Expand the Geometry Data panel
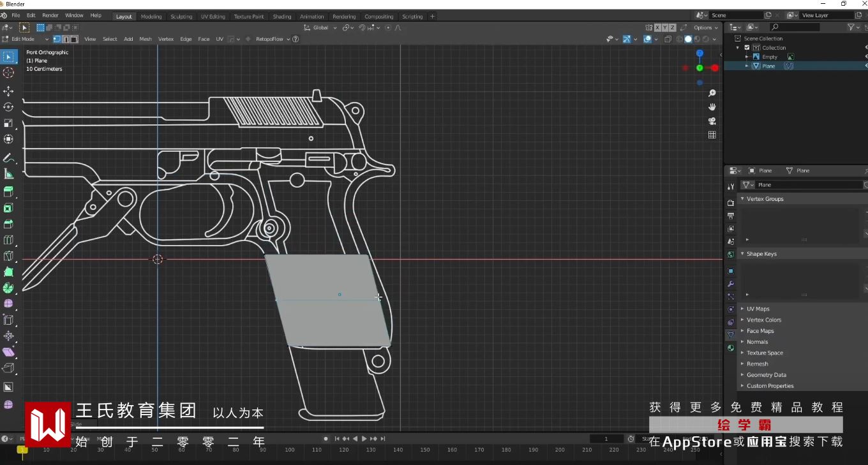Image resolution: width=868 pixels, height=465 pixels. pos(742,375)
